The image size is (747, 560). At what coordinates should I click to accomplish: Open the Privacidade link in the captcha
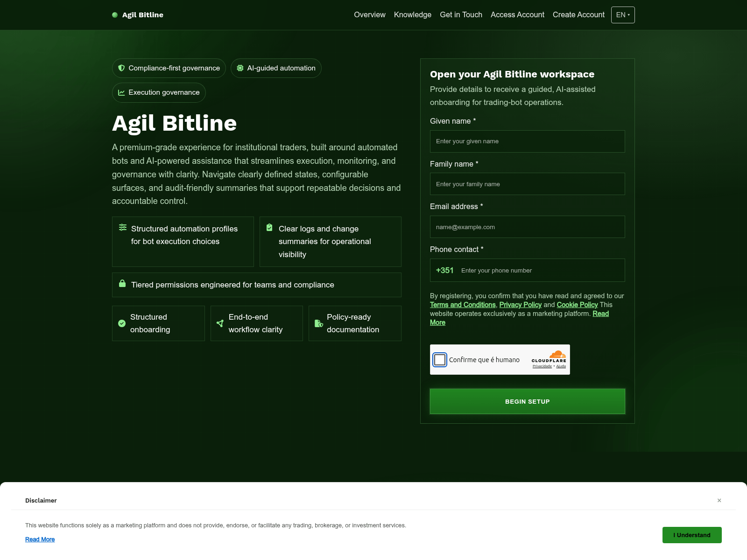tap(542, 366)
